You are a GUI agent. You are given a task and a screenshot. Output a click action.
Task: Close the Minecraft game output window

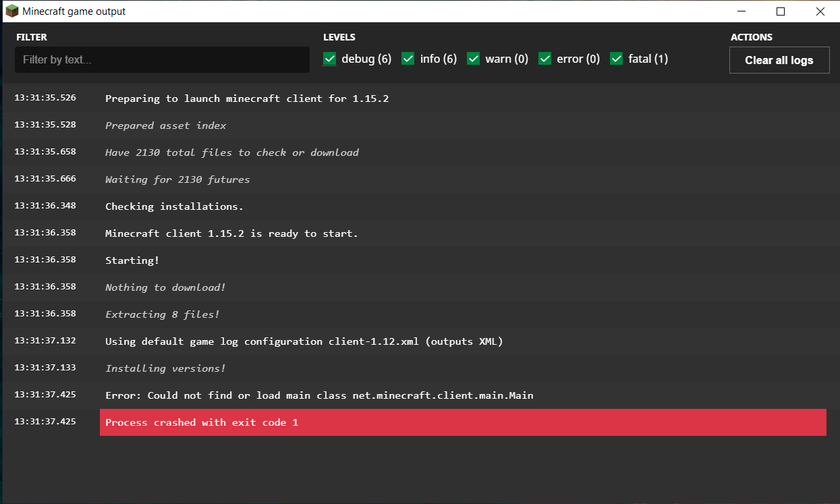[820, 11]
